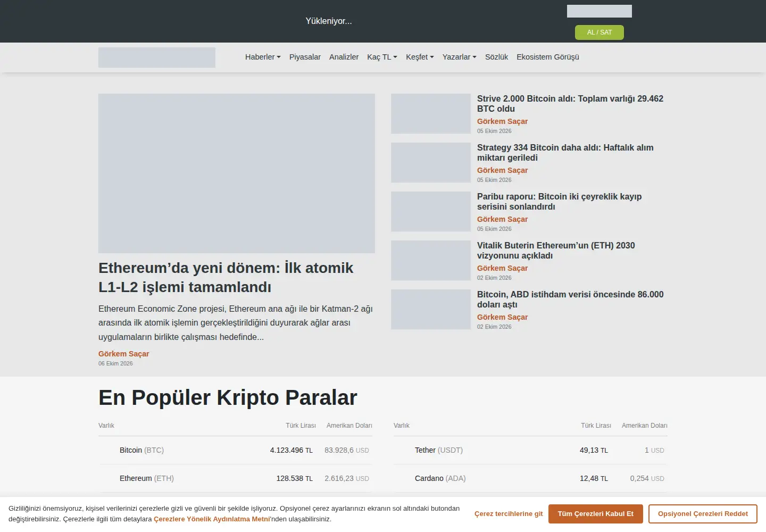The height and width of the screenshot is (532, 766).
Task: Click author Görkem Saçar under Vitalik article
Action: (x=502, y=268)
